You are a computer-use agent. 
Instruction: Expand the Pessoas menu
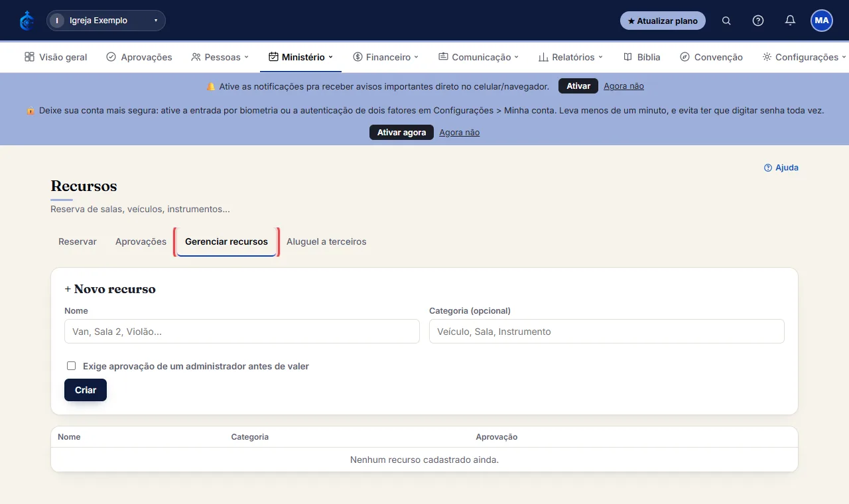220,57
